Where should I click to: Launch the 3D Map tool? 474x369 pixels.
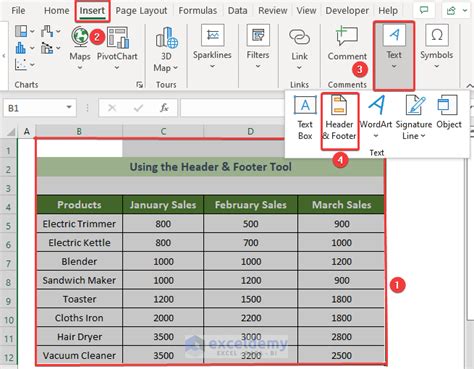coord(166,37)
